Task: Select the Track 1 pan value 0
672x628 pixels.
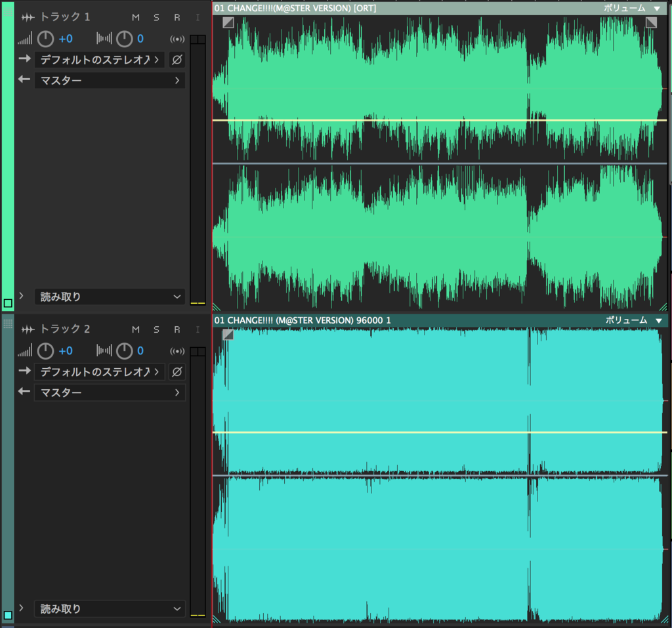Action: (x=140, y=39)
